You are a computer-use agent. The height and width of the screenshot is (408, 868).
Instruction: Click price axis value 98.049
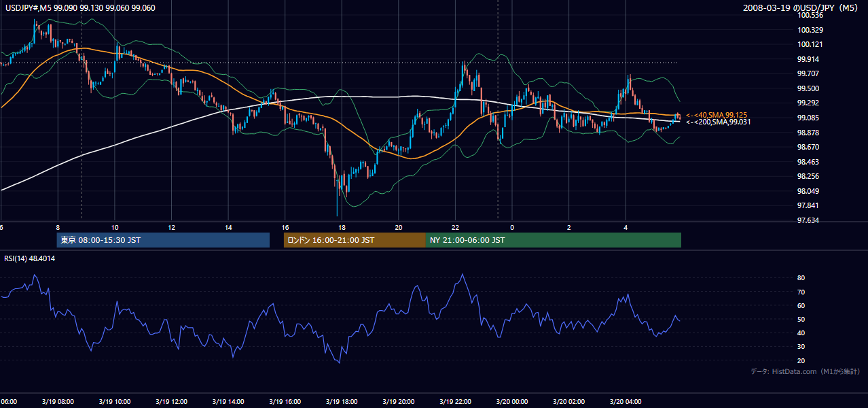click(x=808, y=191)
